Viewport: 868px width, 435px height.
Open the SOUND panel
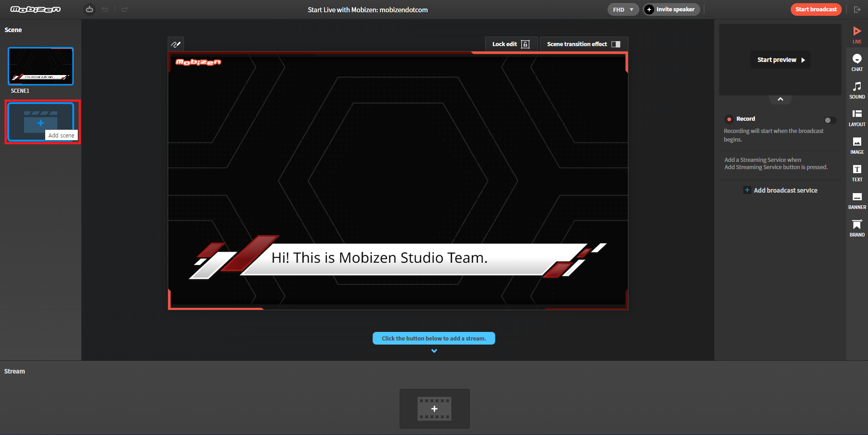(x=857, y=90)
